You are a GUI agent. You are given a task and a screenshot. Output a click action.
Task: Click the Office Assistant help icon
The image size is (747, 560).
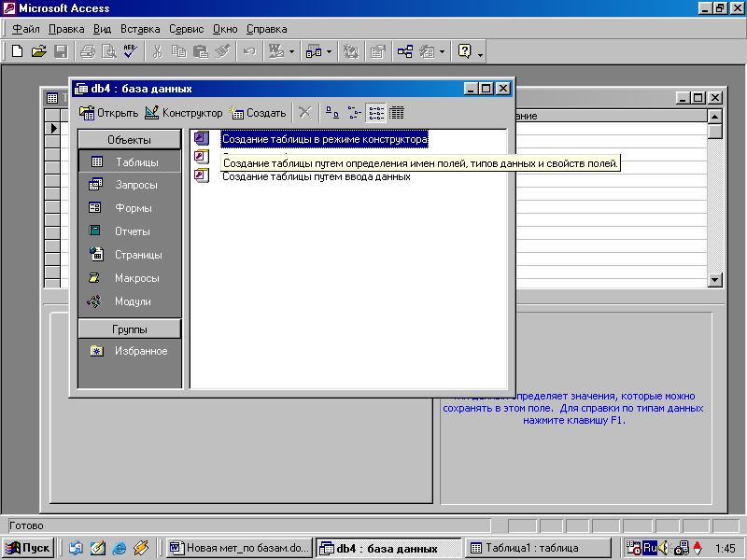(464, 51)
